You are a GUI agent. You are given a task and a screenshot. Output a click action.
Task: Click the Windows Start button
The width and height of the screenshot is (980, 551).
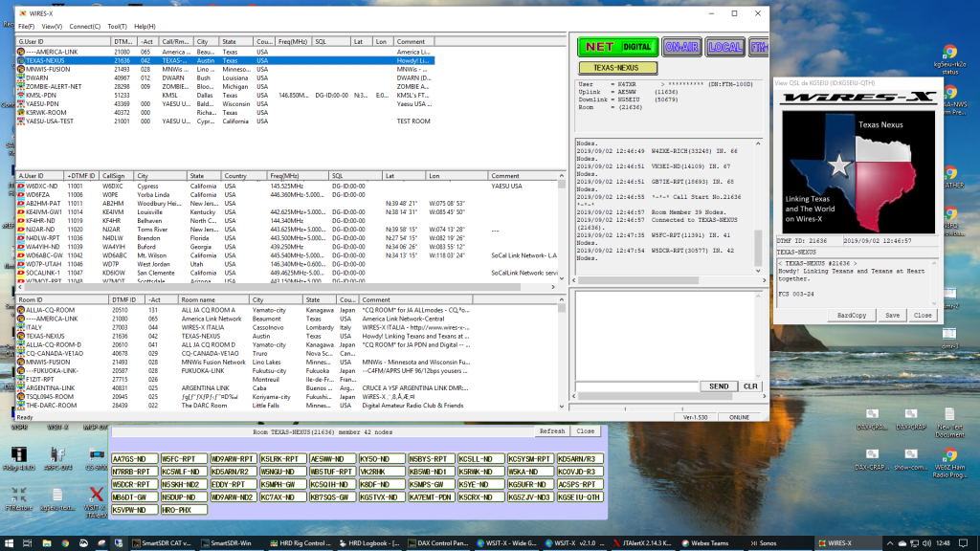10,541
